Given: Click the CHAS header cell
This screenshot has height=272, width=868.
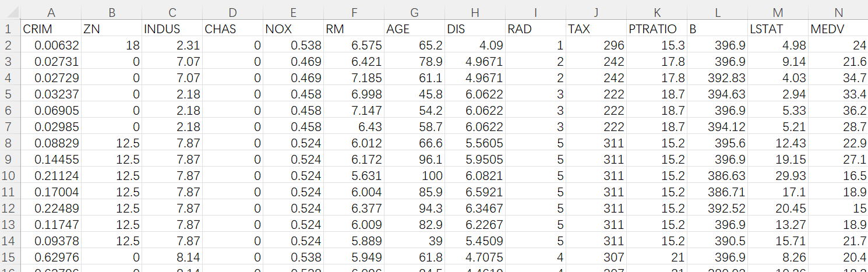Looking at the screenshot, I should click(232, 29).
